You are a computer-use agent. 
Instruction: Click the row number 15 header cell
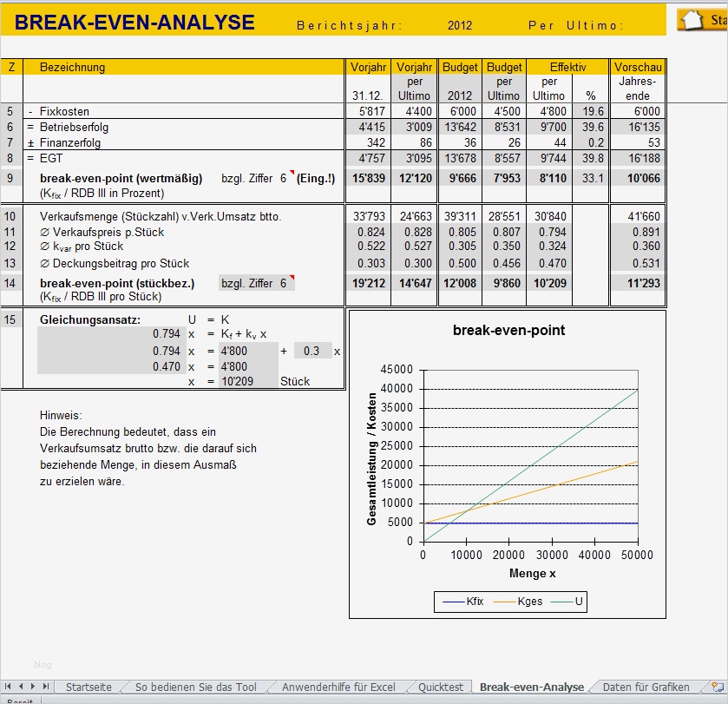coord(10,320)
